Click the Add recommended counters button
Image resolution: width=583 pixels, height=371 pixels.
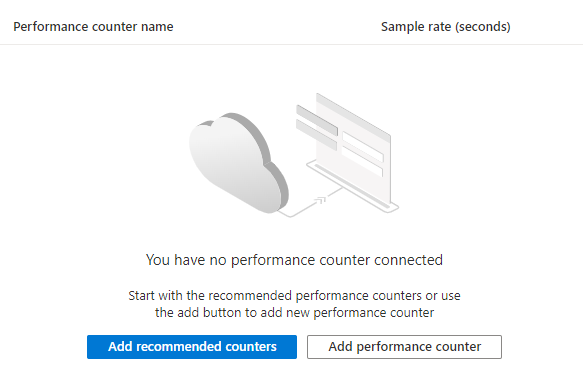(x=192, y=347)
